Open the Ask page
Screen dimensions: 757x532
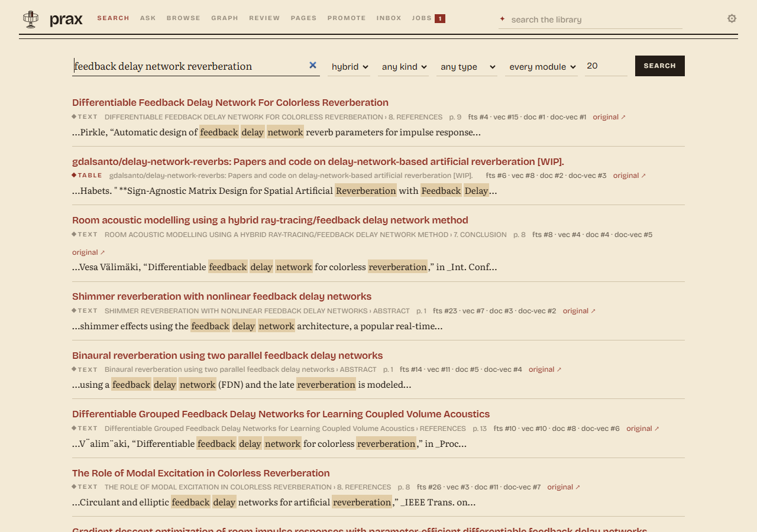tap(148, 18)
